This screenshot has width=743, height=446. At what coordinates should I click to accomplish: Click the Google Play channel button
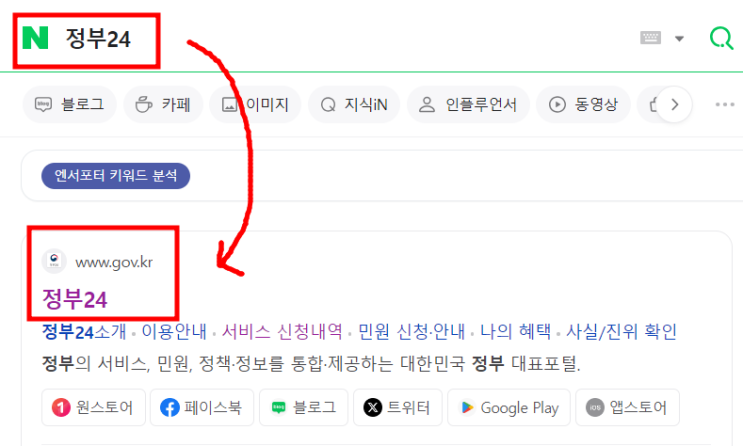pyautogui.click(x=509, y=408)
